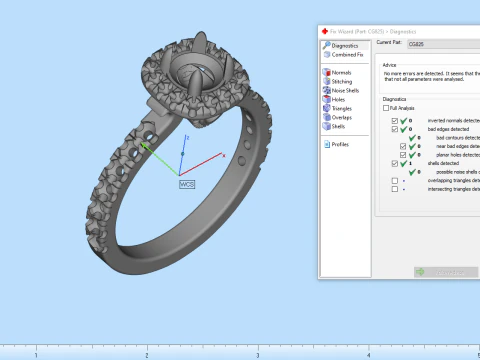Open the Profiles page
The width and height of the screenshot is (480, 360).
(340, 144)
